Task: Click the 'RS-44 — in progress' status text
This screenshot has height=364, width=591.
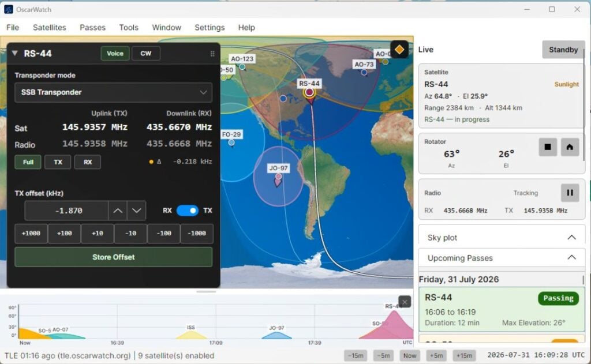Action: tap(457, 119)
